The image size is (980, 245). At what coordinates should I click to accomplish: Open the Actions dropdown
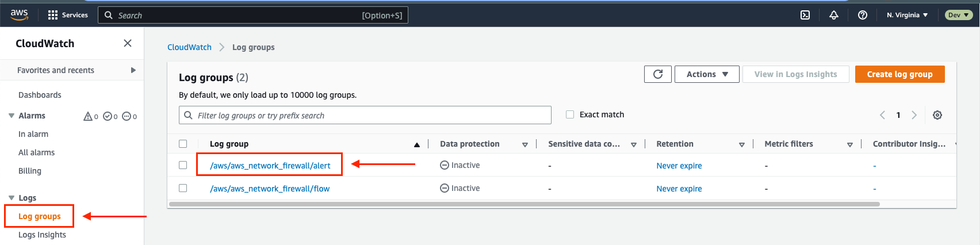pos(707,74)
